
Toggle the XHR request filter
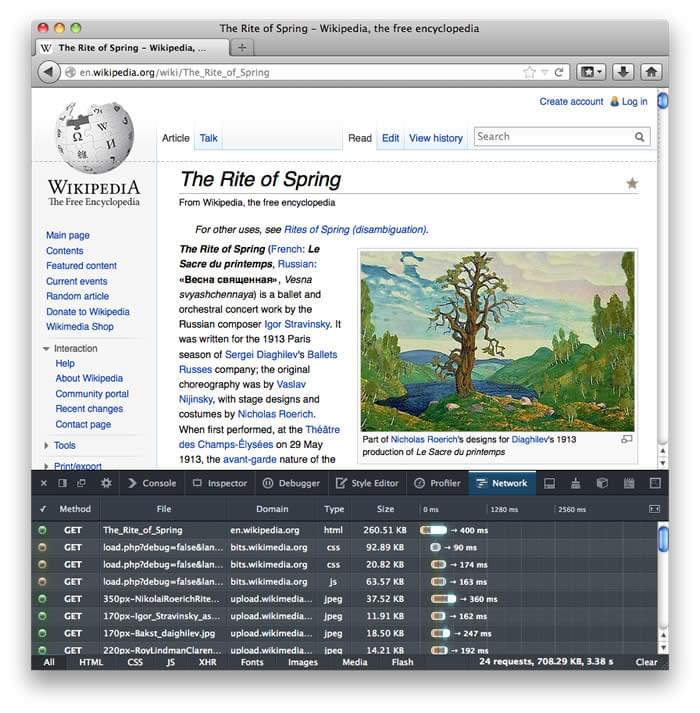pos(206,662)
